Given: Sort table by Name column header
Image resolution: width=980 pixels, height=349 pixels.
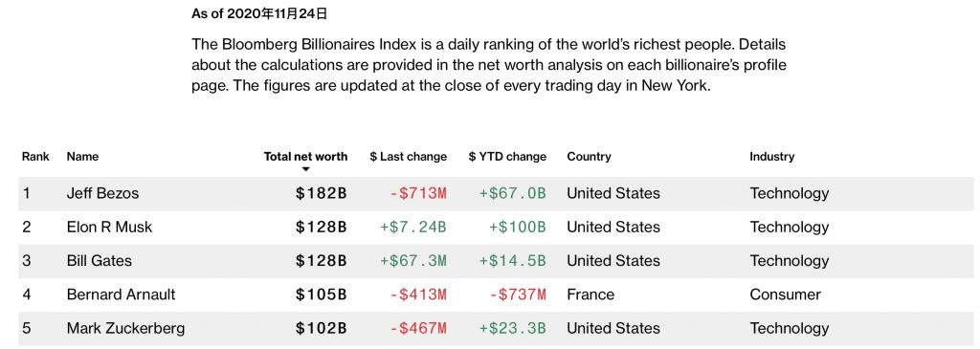Looking at the screenshot, I should (82, 156).
